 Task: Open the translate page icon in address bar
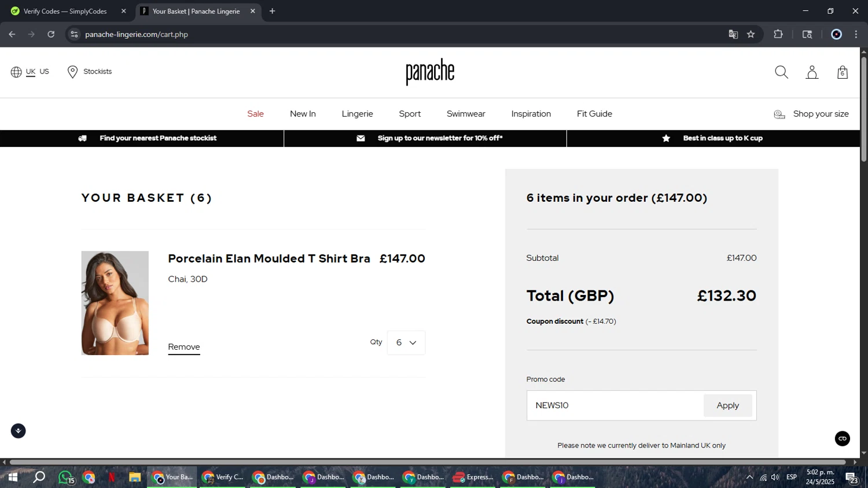click(733, 34)
